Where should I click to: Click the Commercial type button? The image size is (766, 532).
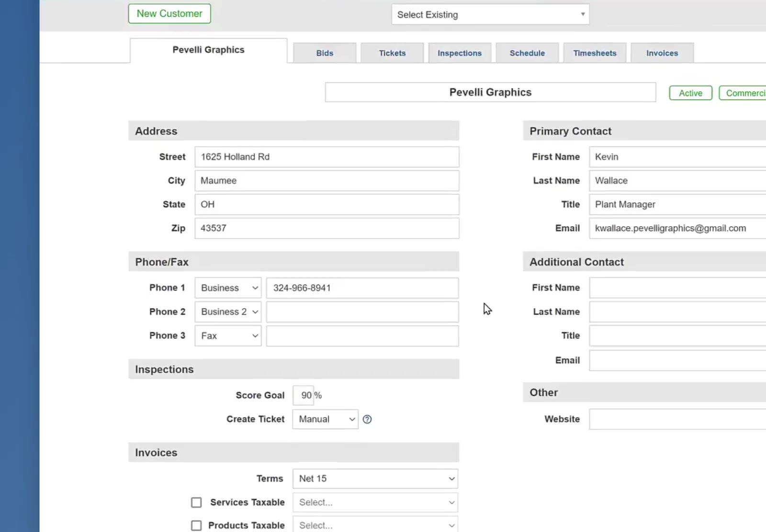tap(743, 93)
